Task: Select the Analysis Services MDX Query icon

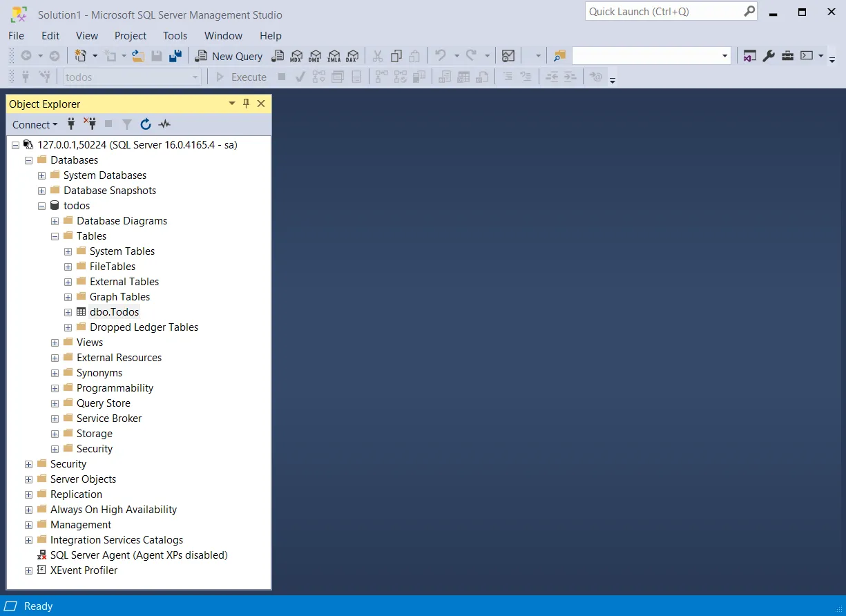Action: (x=296, y=57)
